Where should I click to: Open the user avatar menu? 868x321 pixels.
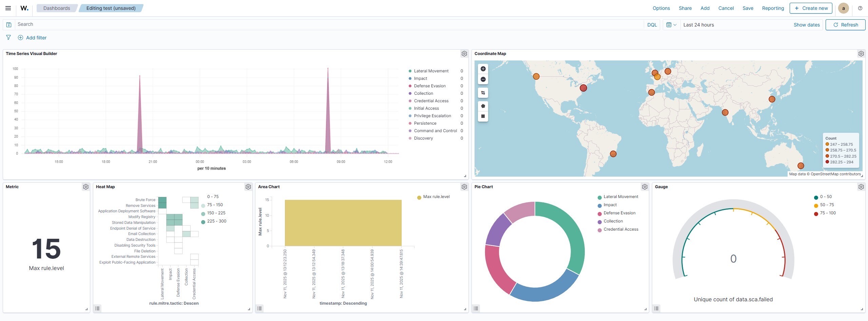click(x=843, y=8)
